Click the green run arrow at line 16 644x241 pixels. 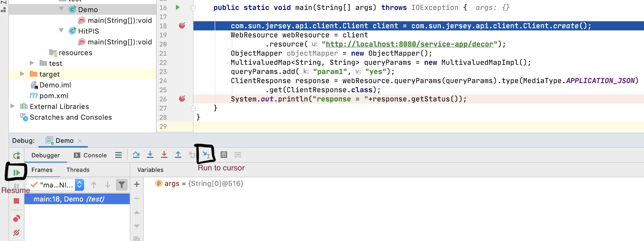click(178, 7)
